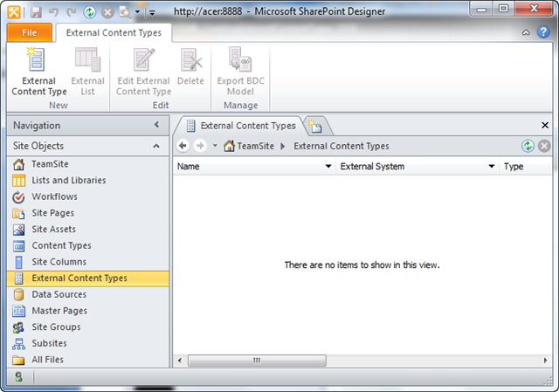Create a new External Content Type

[x=38, y=72]
